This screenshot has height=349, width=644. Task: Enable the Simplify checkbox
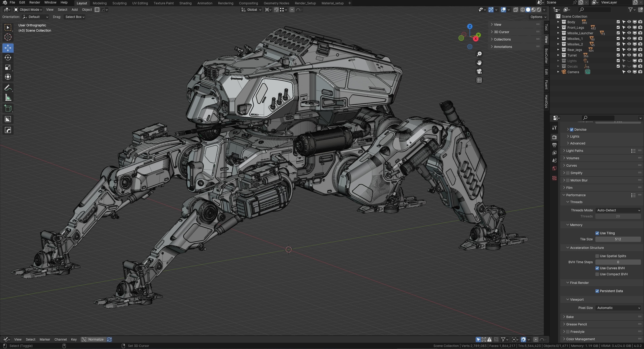click(x=568, y=173)
